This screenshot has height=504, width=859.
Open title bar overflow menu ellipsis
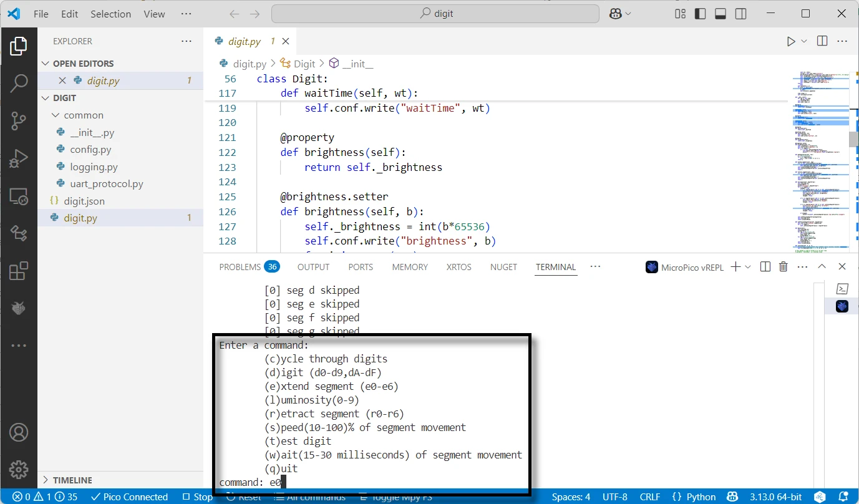coord(186,14)
